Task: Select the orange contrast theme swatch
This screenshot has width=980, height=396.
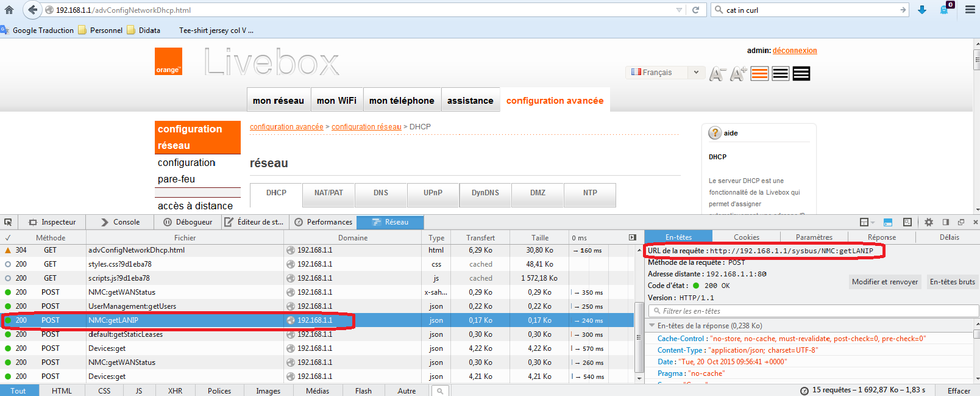Action: point(759,74)
